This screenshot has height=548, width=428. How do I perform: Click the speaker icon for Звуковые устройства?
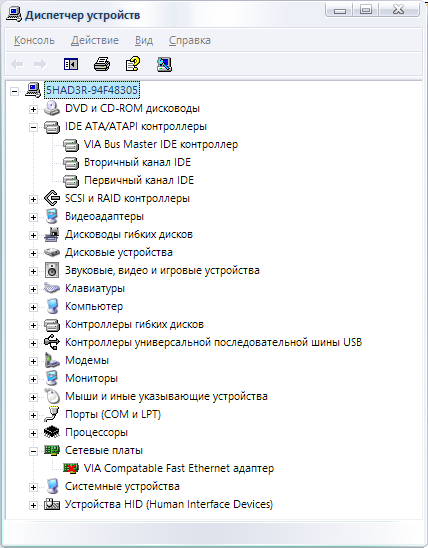point(52,270)
